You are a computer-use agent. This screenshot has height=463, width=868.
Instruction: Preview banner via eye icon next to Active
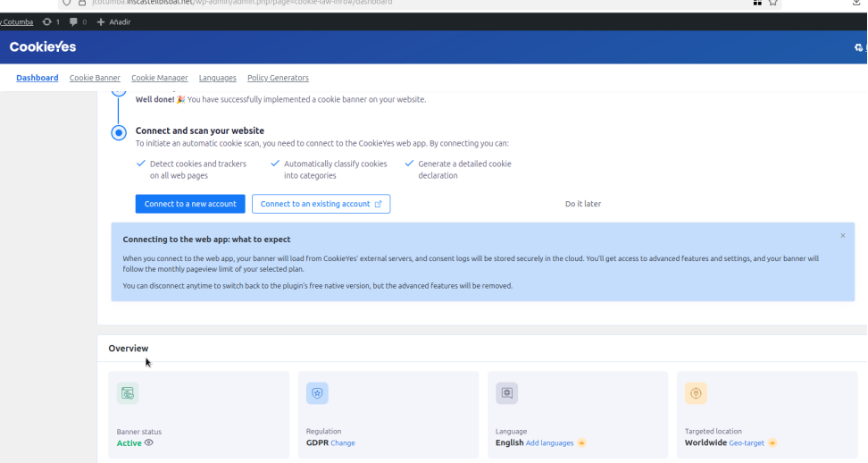click(x=149, y=442)
